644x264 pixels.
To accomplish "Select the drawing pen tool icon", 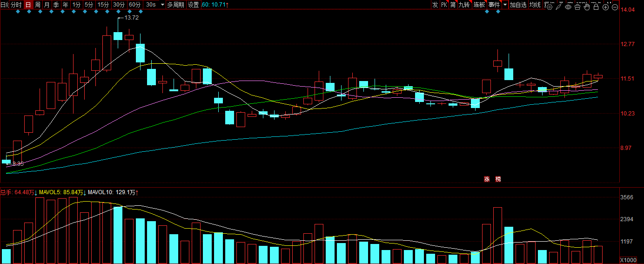I will tap(559, 7).
